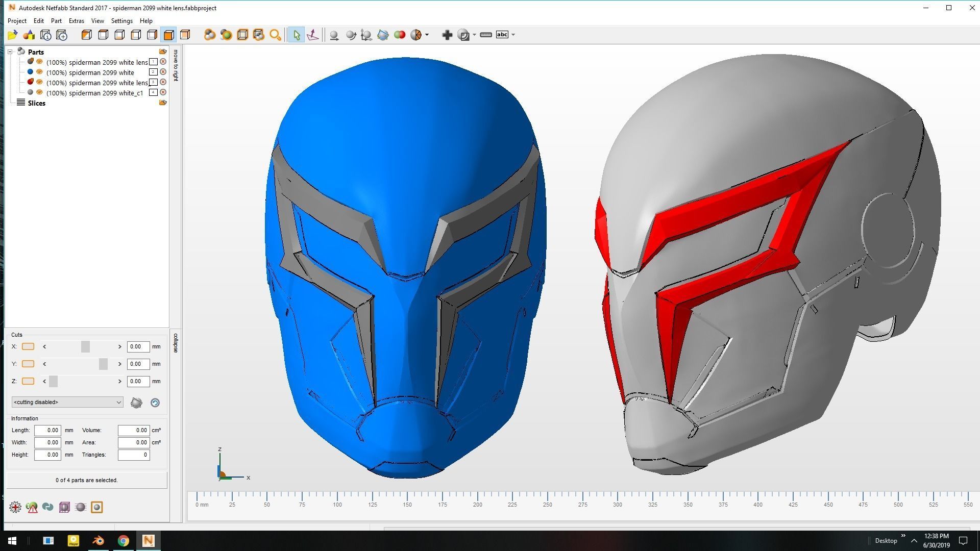Open the Part menu
Screen dimensions: 980x551
click(56, 21)
